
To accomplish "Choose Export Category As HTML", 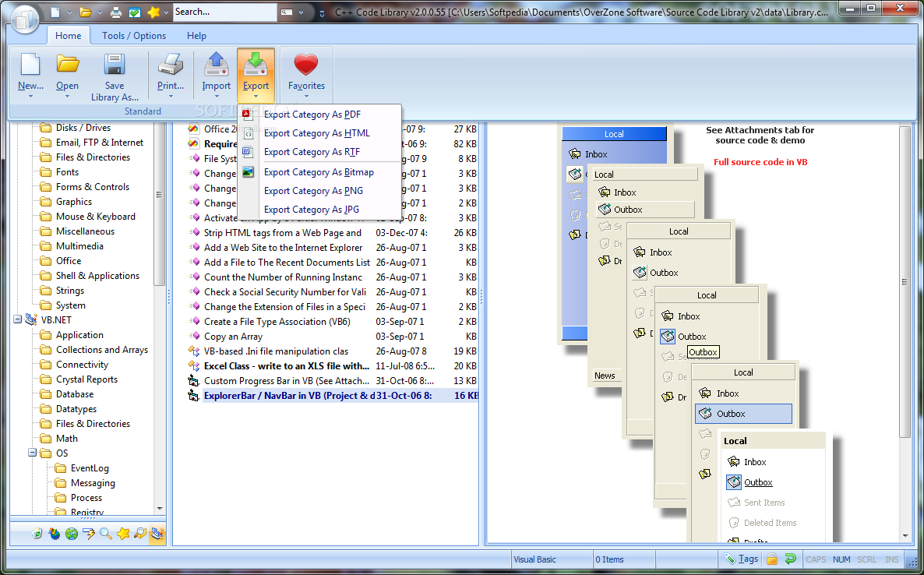I will (319, 133).
